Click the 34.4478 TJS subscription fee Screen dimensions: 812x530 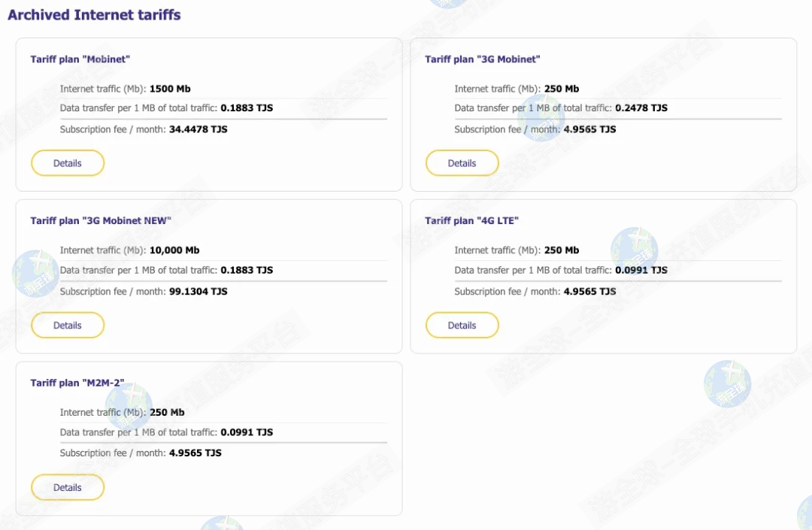pyautogui.click(x=198, y=129)
